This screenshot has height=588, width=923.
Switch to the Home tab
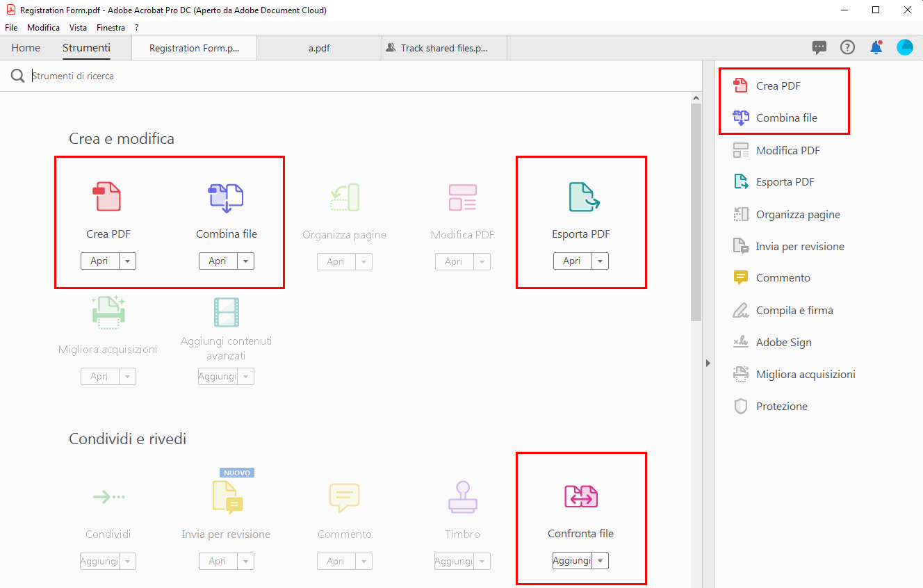click(x=26, y=48)
